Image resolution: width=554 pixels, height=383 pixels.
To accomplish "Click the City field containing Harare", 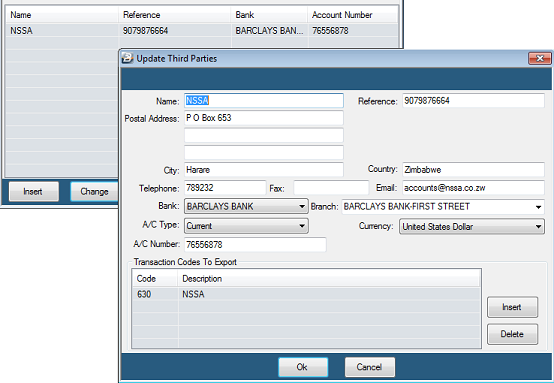I will click(x=264, y=170).
